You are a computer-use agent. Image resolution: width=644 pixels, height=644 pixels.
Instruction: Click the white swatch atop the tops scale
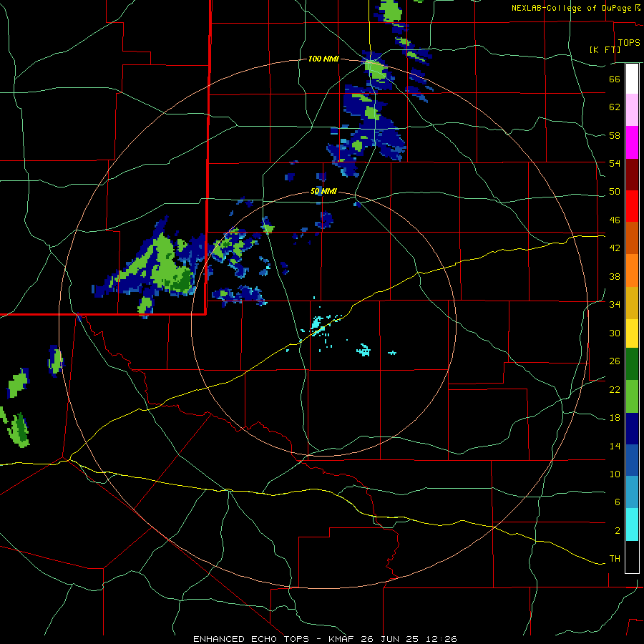pos(632,79)
